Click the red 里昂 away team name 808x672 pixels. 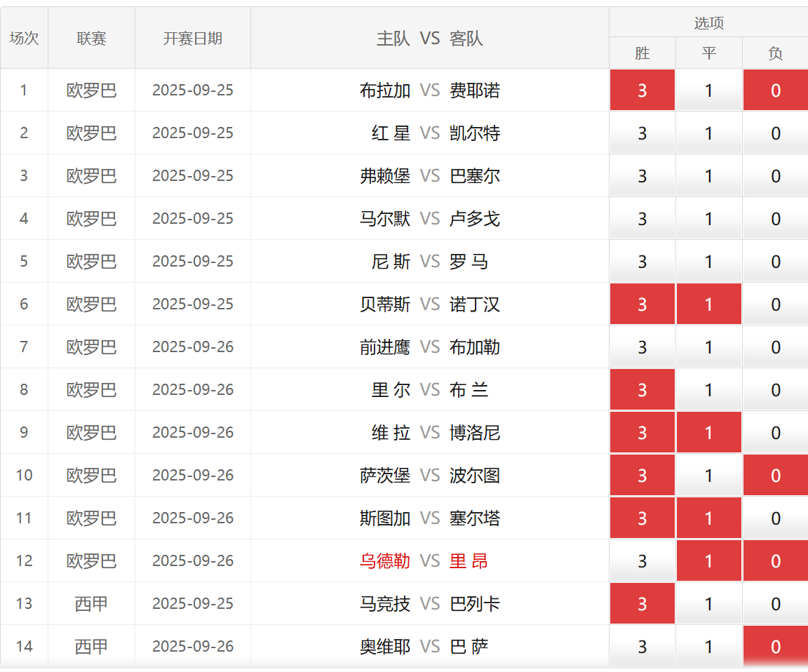(x=469, y=561)
